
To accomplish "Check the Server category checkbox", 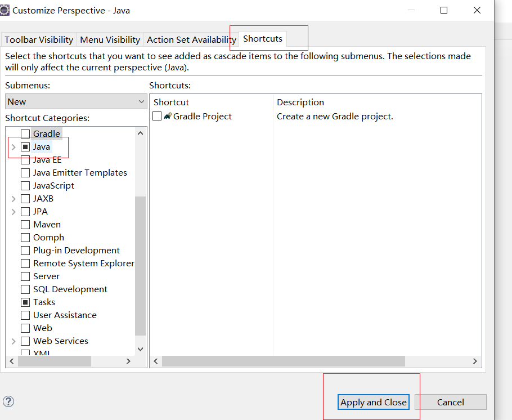I will click(25, 276).
